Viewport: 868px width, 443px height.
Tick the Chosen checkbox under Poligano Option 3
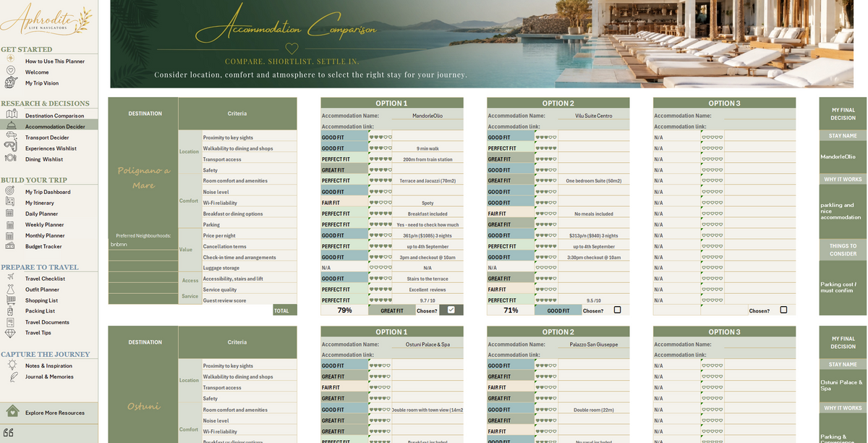(783, 310)
